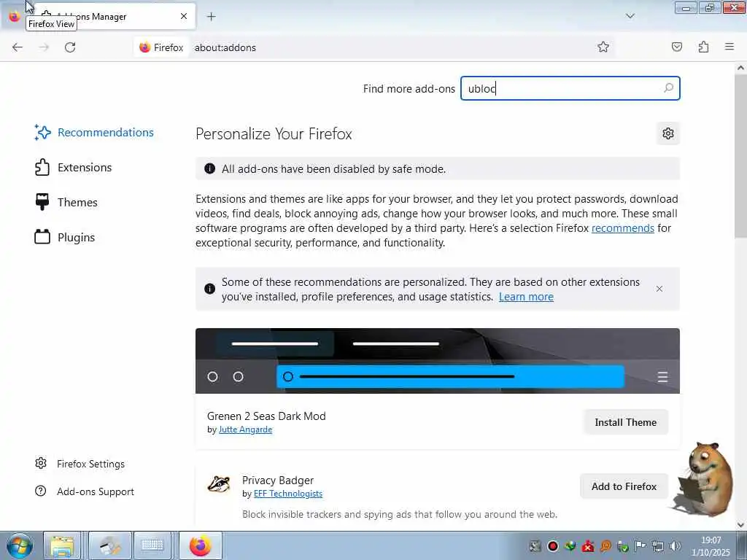The image size is (747, 560).
Task: Submit search with magnifier icon
Action: tap(668, 88)
